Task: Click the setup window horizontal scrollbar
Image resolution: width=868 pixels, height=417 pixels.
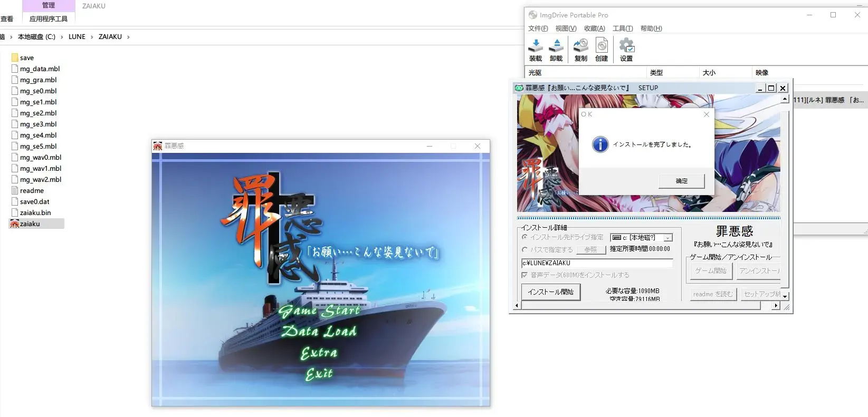Action: [x=646, y=305]
